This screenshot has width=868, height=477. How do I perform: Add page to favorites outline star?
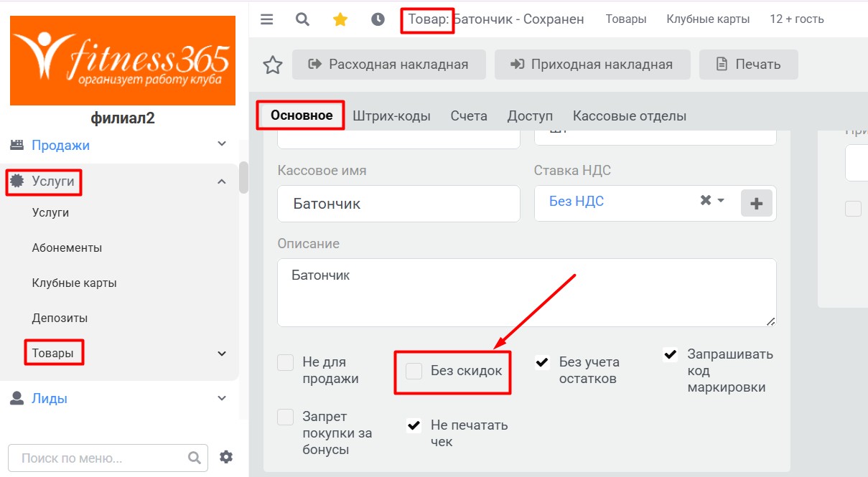click(x=273, y=65)
